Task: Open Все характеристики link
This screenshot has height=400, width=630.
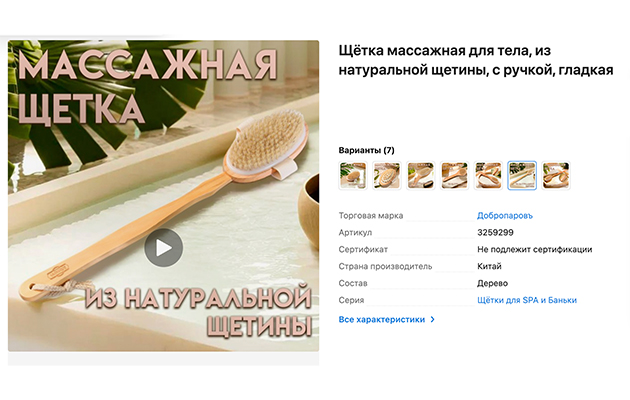Action: click(382, 319)
